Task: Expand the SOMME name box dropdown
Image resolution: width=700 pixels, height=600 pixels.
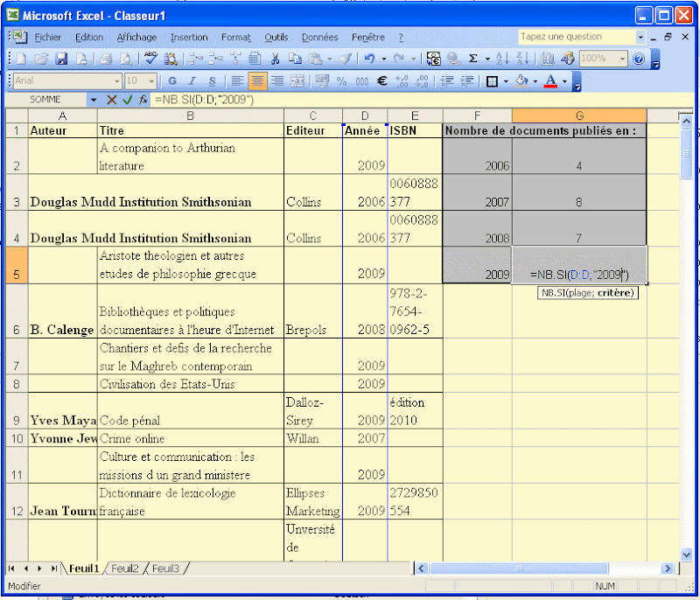Action: [x=94, y=100]
